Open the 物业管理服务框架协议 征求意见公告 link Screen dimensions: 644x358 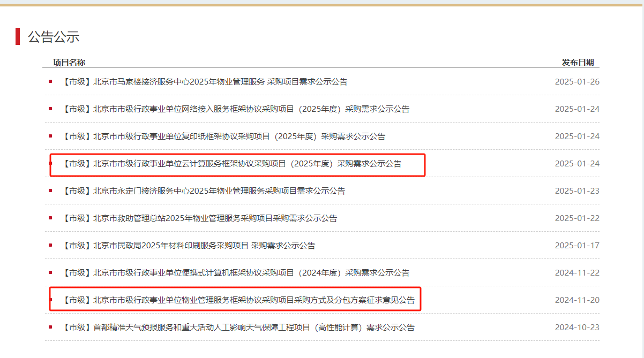pos(237,300)
